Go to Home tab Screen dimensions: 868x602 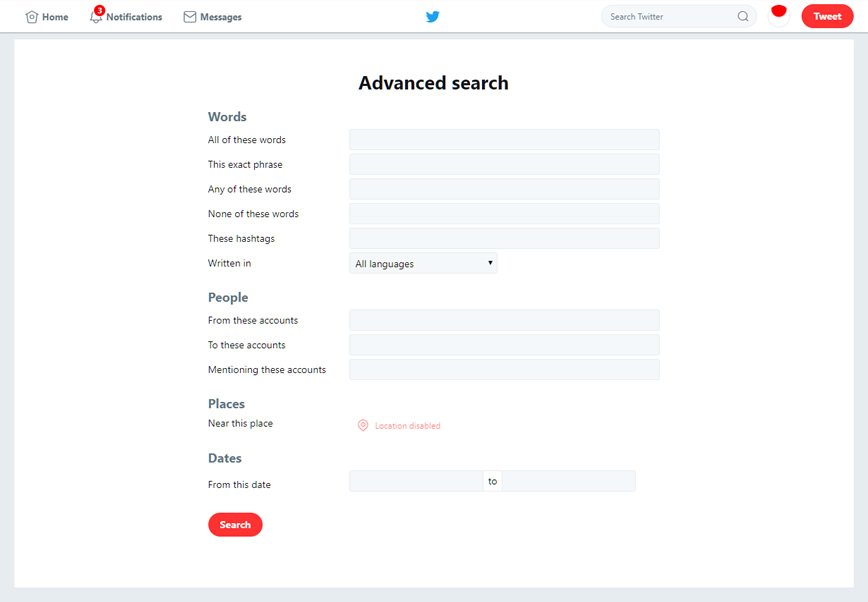(x=47, y=17)
